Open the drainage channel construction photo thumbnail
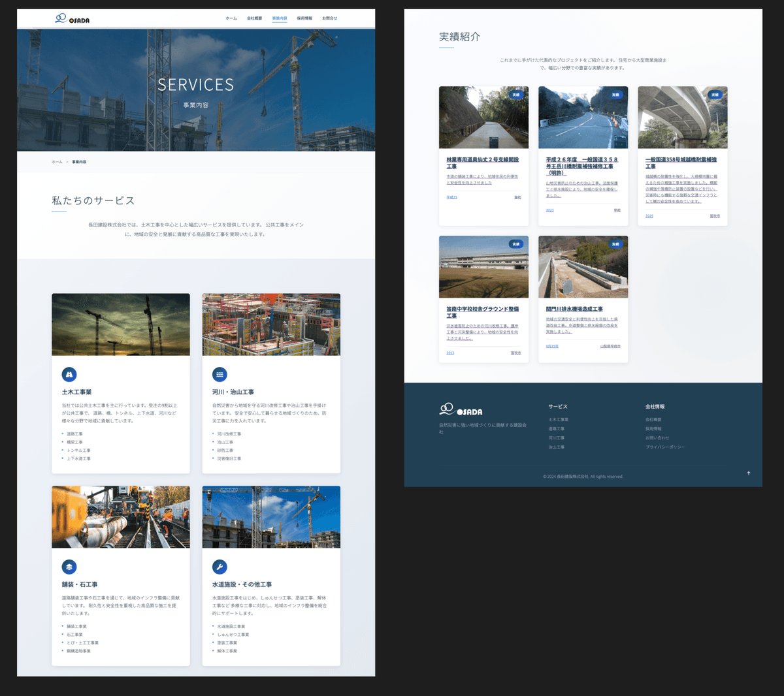The image size is (784, 696). pyautogui.click(x=583, y=267)
